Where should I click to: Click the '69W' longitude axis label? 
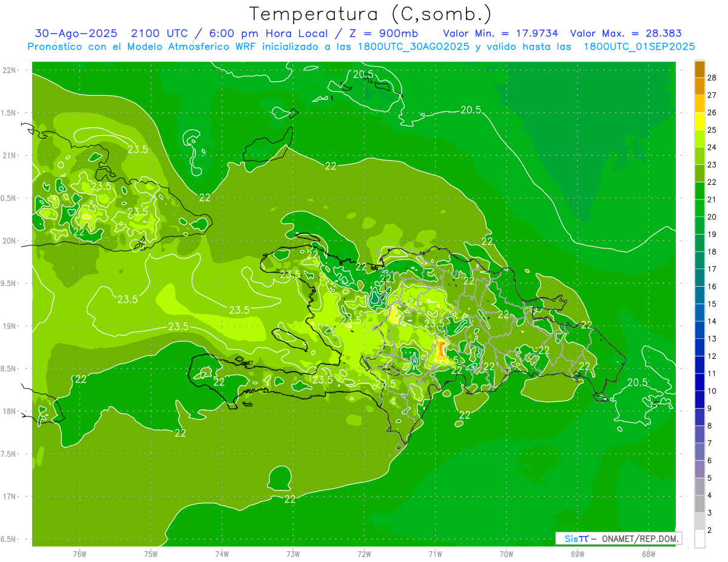(578, 554)
